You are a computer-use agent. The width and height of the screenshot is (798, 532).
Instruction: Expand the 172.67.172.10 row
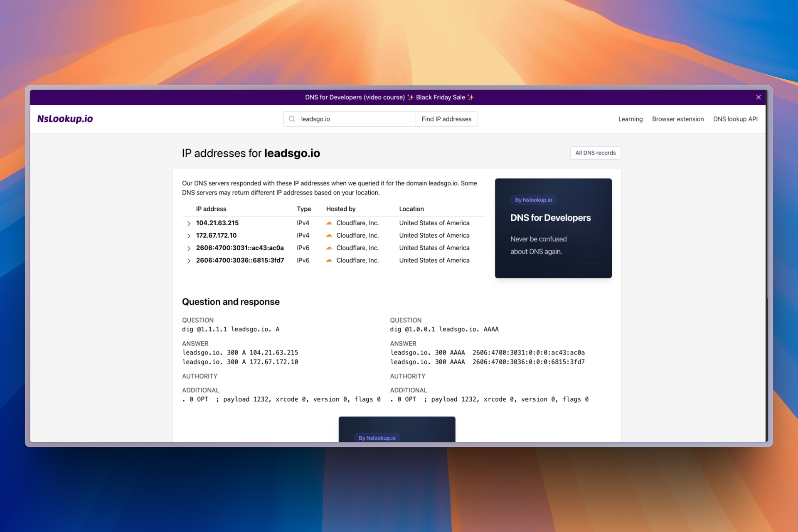pyautogui.click(x=189, y=236)
